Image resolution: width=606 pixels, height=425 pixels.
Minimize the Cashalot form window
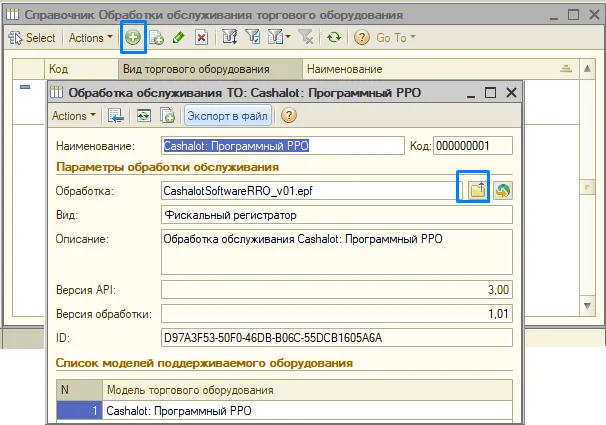click(470, 94)
